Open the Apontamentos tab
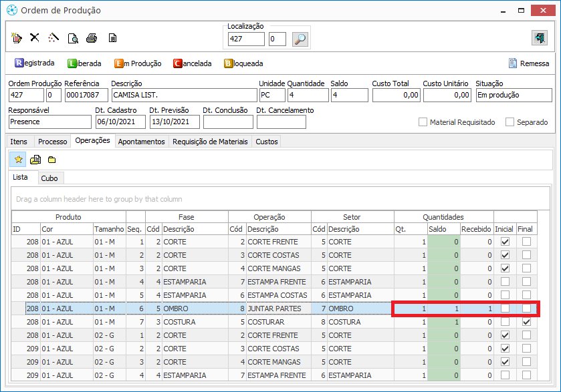The image size is (561, 392). [141, 142]
